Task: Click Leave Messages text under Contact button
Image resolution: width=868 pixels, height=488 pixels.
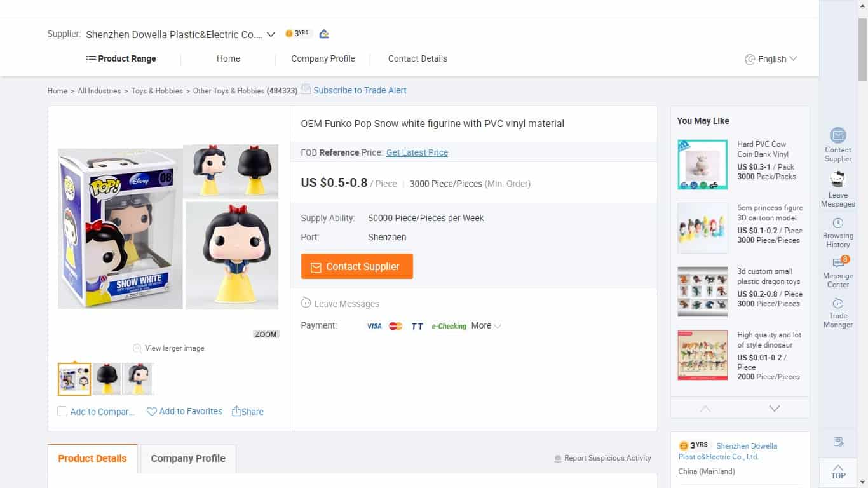Action: (347, 304)
